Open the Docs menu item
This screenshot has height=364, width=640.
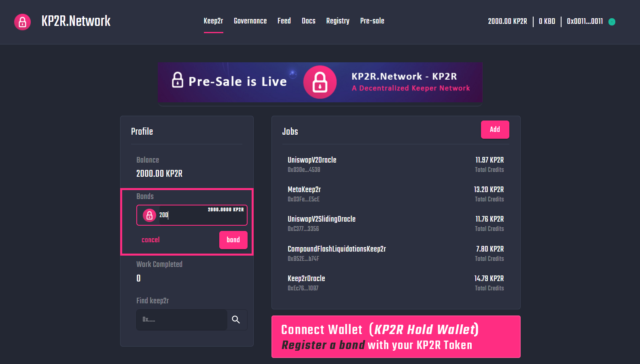click(x=308, y=21)
